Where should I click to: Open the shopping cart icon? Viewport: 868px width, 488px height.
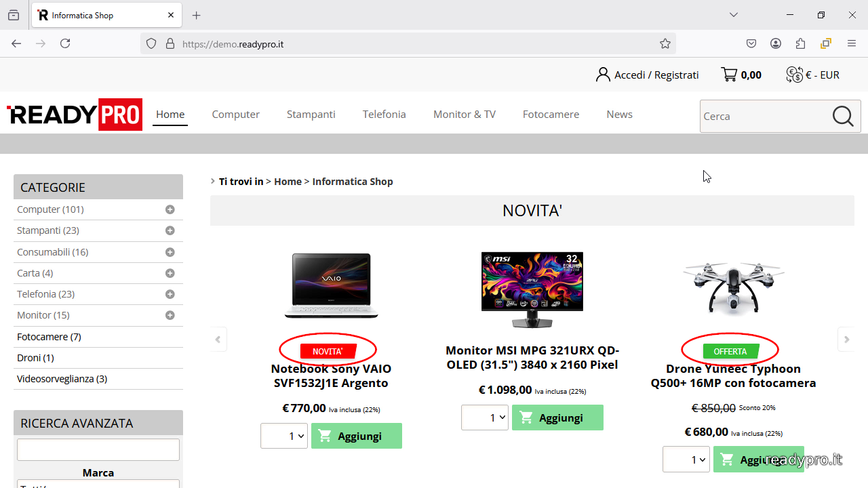click(730, 75)
